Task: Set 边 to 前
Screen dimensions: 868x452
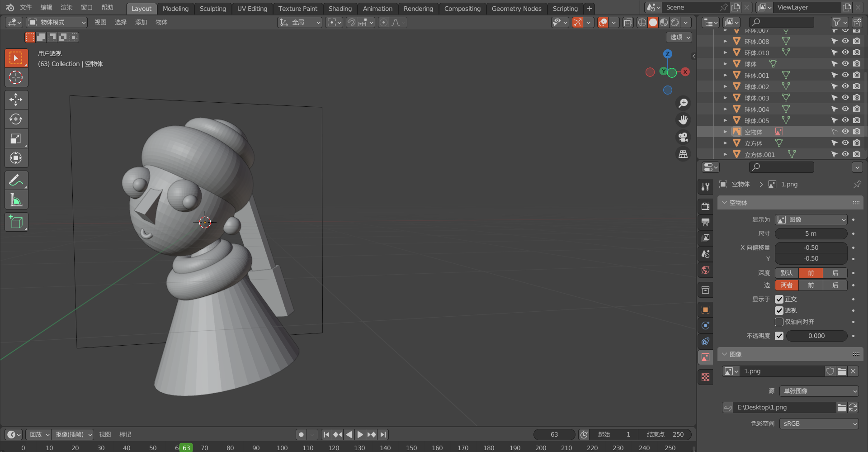Action: 811,285
